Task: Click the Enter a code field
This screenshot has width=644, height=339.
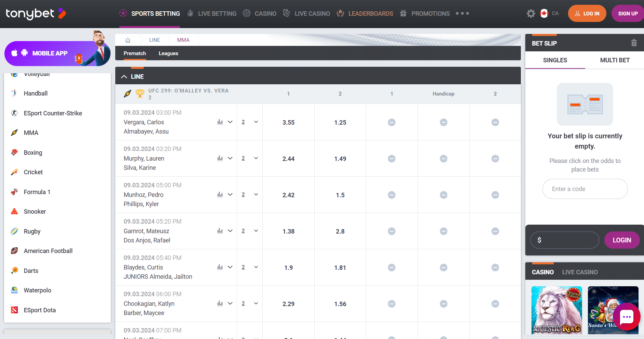Action: coord(585,189)
